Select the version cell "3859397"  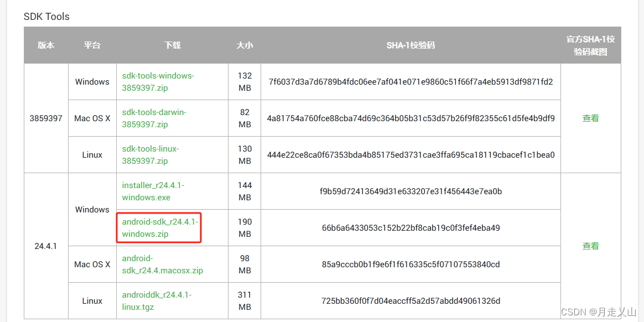[x=46, y=118]
